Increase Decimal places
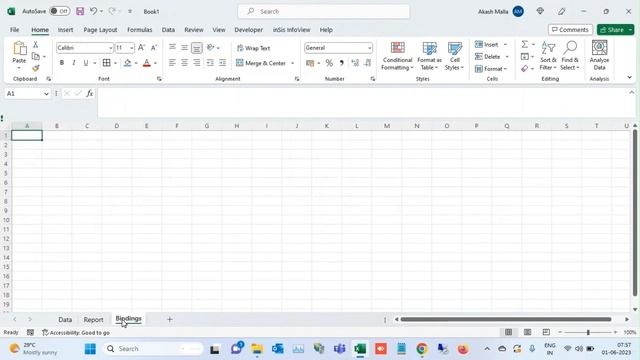 pos(355,63)
